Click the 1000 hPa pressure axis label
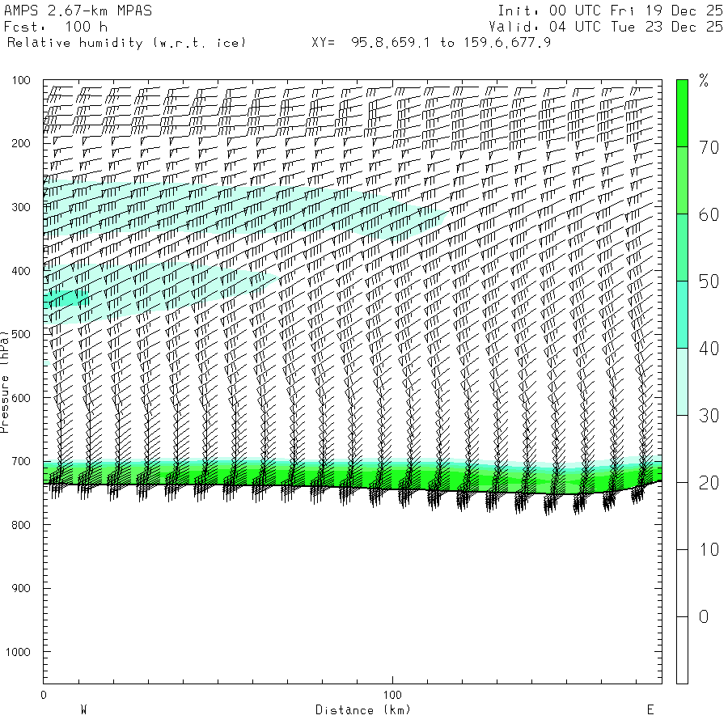 (18, 652)
